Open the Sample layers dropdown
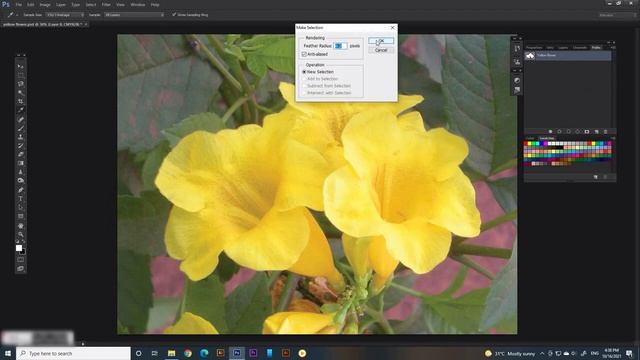This screenshot has height=360, width=640. 134,15
